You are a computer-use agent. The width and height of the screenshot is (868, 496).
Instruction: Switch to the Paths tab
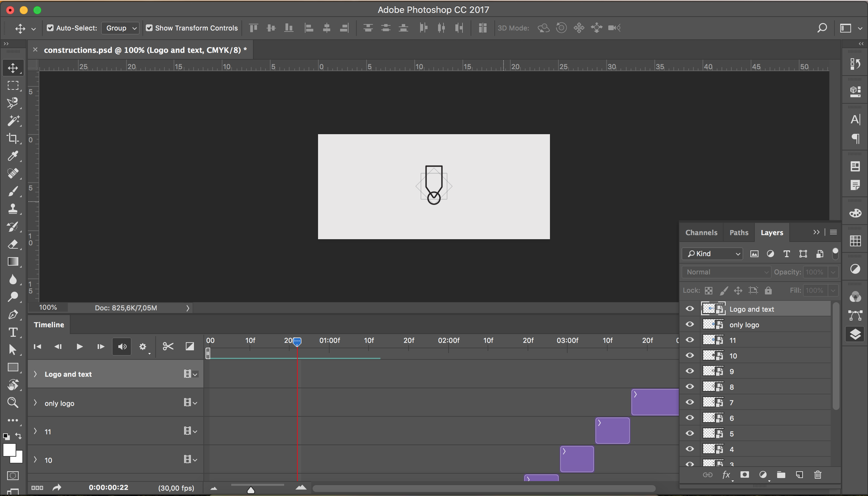point(738,233)
